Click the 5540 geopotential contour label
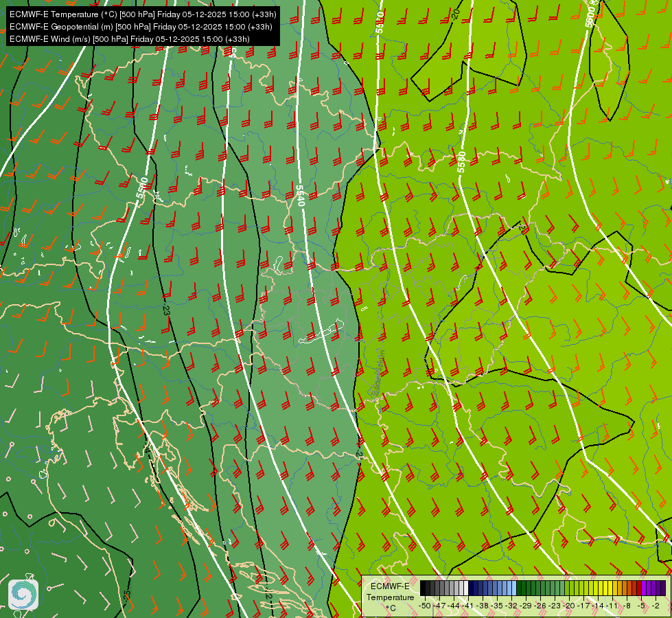The width and height of the screenshot is (672, 618). coord(301,195)
